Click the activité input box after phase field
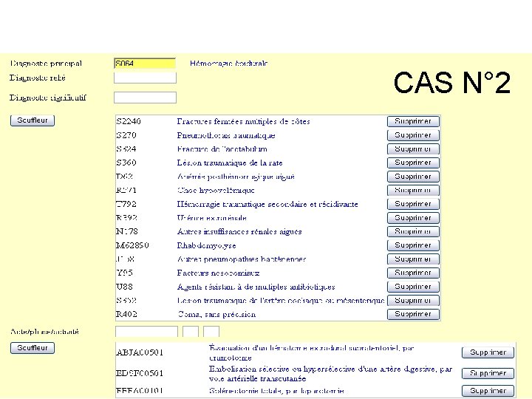 point(211,332)
